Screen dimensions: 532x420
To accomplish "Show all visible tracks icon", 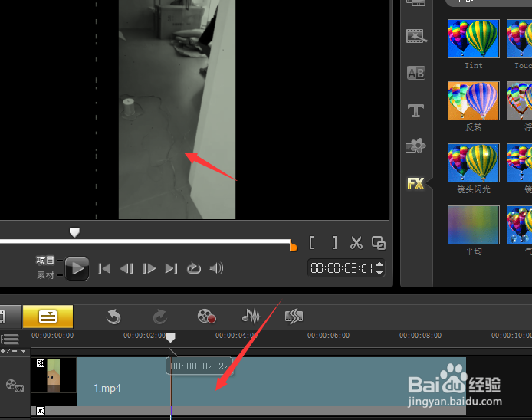I will [x=10, y=339].
